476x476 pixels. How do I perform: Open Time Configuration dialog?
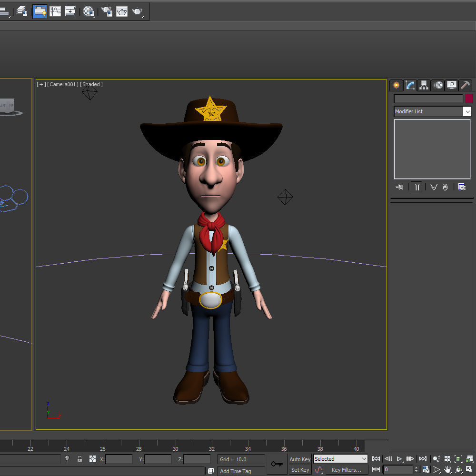tap(426, 469)
